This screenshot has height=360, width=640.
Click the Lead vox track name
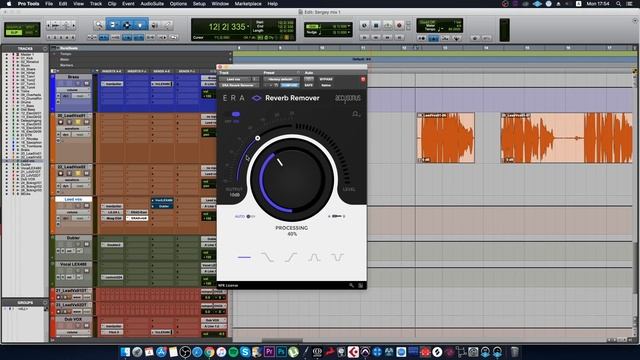tap(73, 199)
